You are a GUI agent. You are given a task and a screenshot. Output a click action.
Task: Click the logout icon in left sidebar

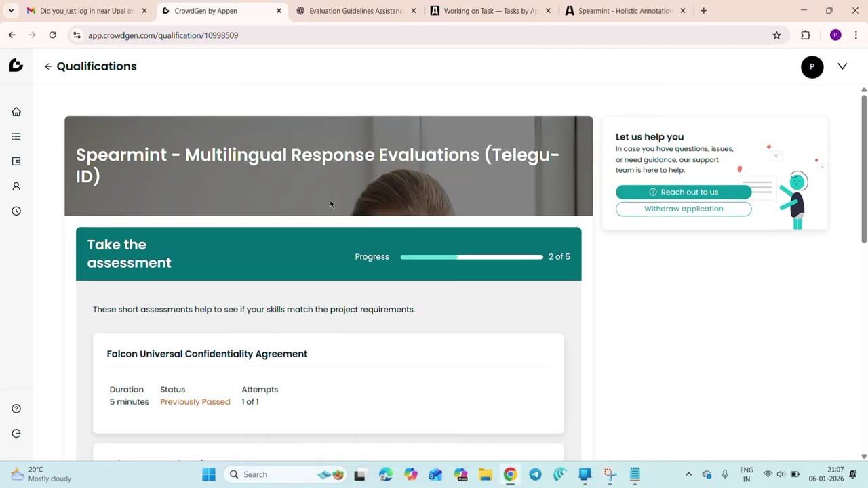tap(16, 434)
